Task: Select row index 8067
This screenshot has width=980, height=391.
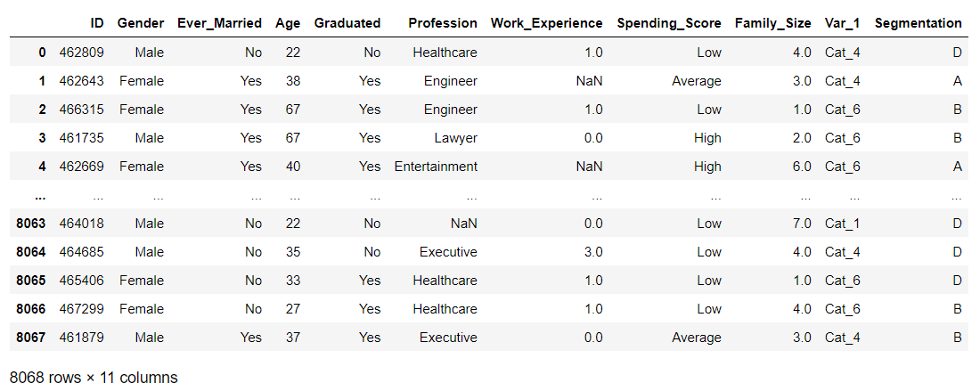Action: [x=30, y=338]
